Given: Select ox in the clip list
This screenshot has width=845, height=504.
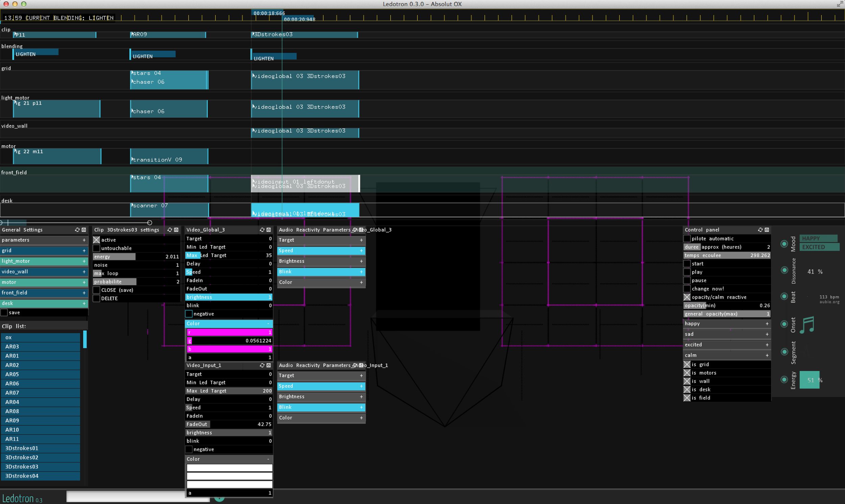Looking at the screenshot, I should point(41,337).
